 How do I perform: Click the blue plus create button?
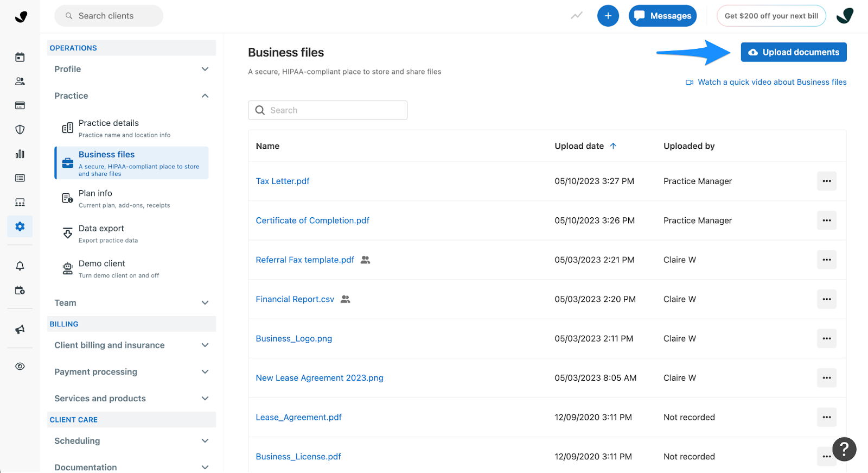(608, 16)
